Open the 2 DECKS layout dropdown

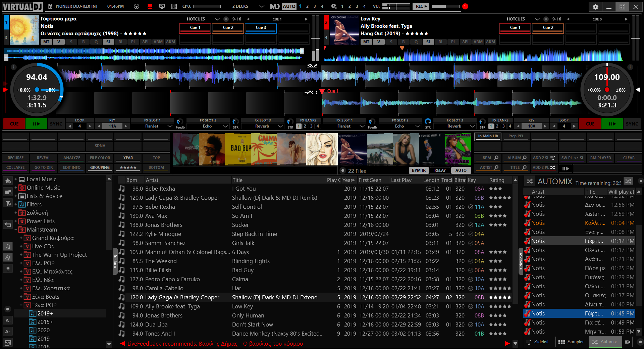[x=262, y=6]
